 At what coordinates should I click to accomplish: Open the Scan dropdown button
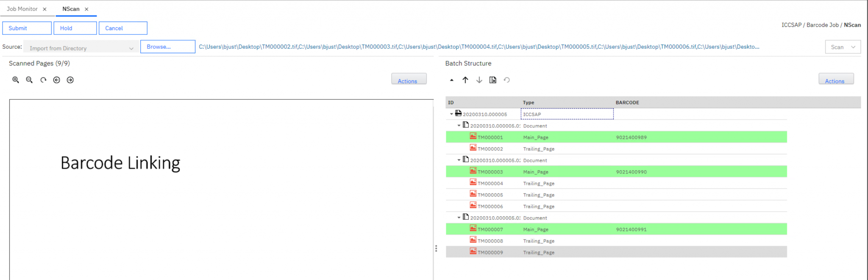[843, 47]
